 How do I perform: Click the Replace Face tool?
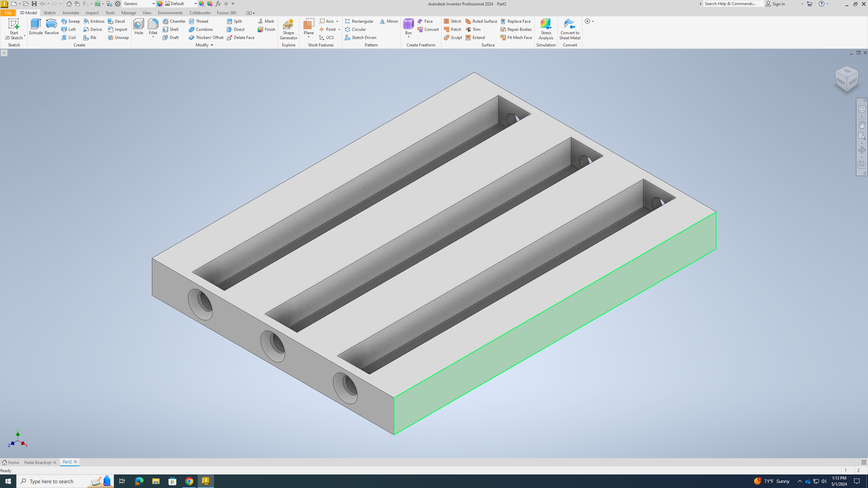click(515, 21)
